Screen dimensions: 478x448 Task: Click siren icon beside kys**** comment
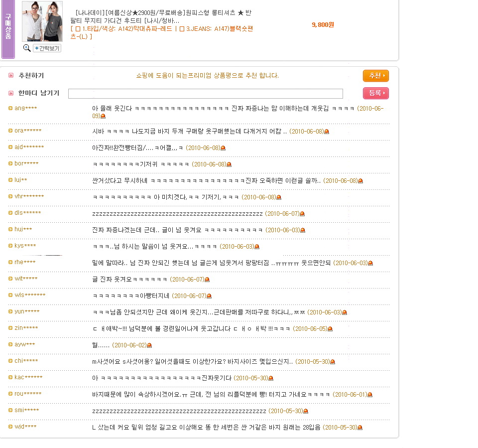[257, 247]
